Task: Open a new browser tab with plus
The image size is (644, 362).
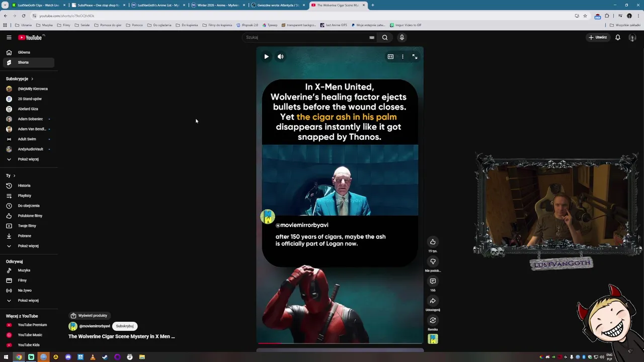Action: click(372, 5)
